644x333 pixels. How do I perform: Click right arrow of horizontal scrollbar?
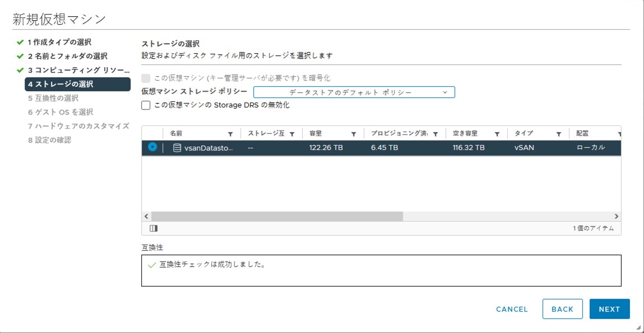point(616,216)
